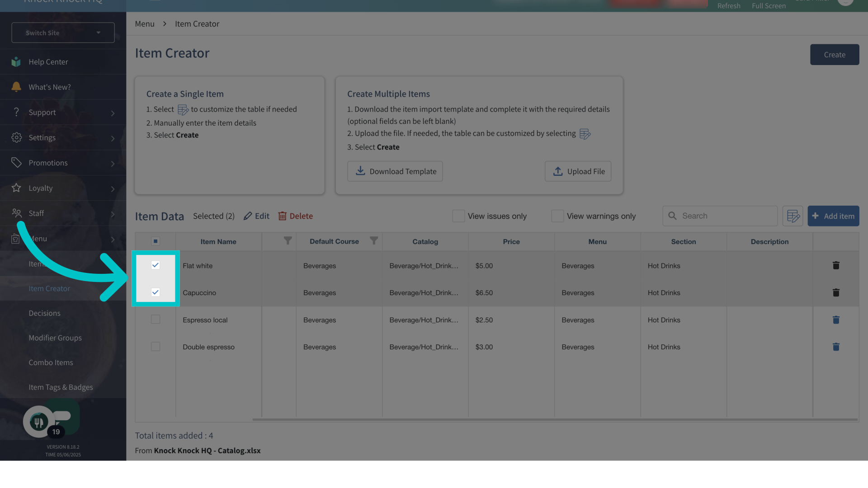The image size is (868, 488).
Task: Click the customize table icon beside Search
Action: [793, 216]
